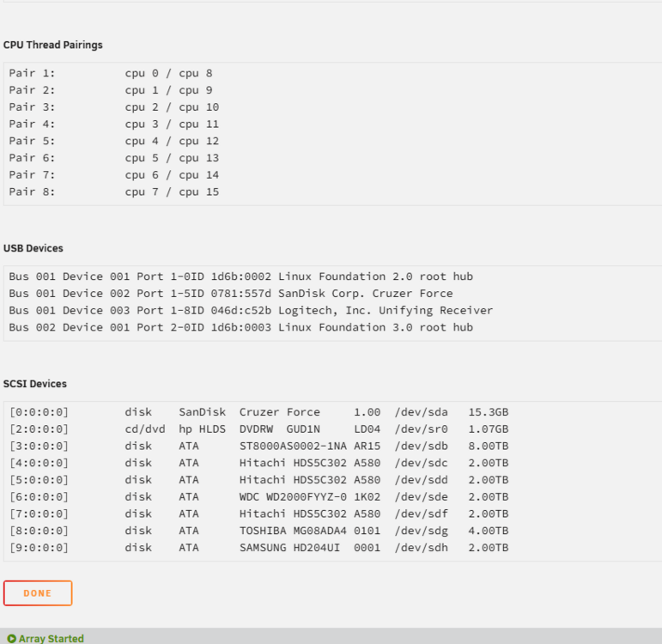Click firmware version 'LD04'

click(367, 429)
